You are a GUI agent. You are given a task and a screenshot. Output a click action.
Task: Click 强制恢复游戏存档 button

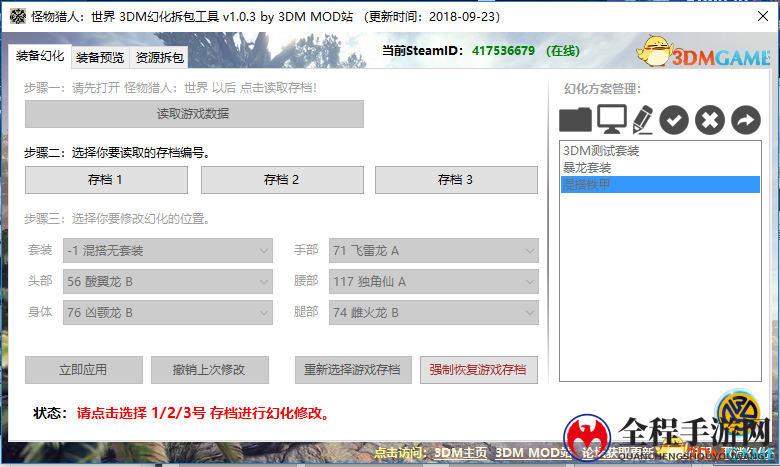click(479, 370)
